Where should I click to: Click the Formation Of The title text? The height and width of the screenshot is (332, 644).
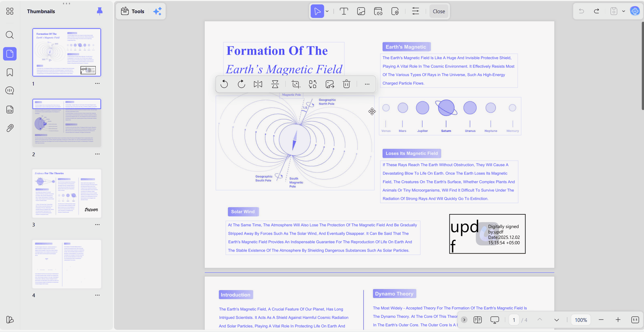tap(277, 51)
